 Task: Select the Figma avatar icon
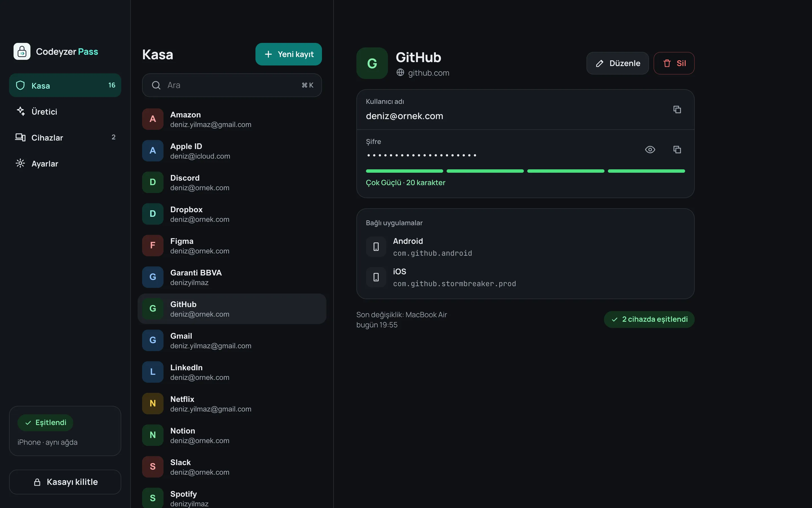coord(153,245)
